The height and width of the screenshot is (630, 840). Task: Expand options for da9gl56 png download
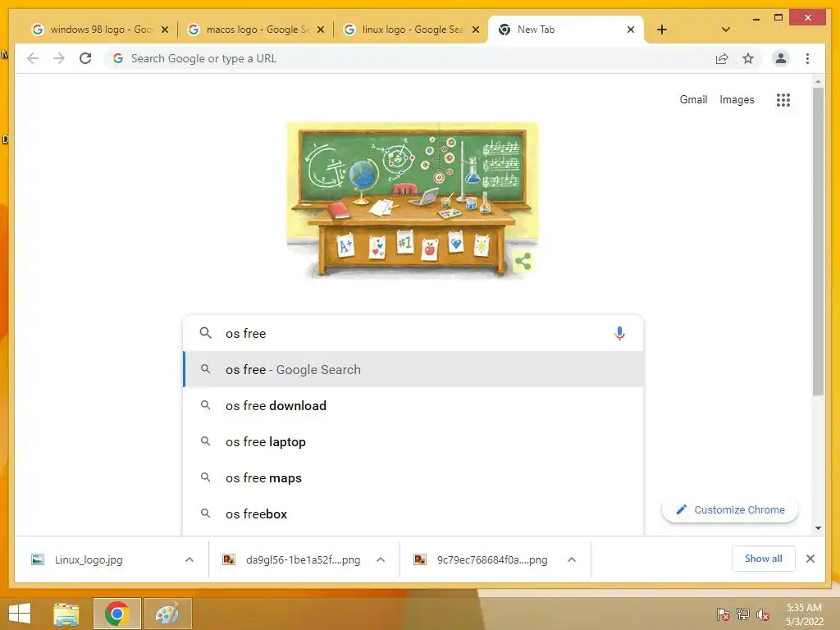[381, 559]
